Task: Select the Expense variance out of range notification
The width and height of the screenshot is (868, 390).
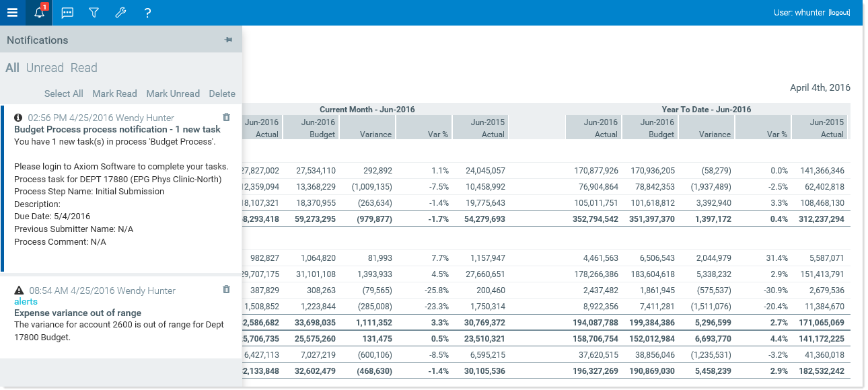Action: click(x=77, y=313)
